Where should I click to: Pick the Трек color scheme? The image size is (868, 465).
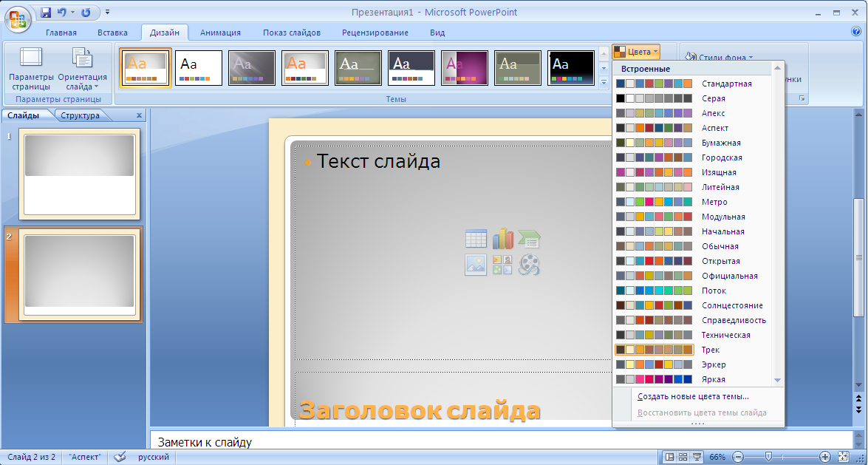693,350
